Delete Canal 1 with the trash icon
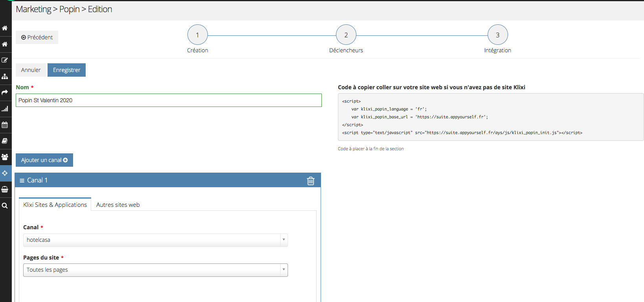 point(310,180)
